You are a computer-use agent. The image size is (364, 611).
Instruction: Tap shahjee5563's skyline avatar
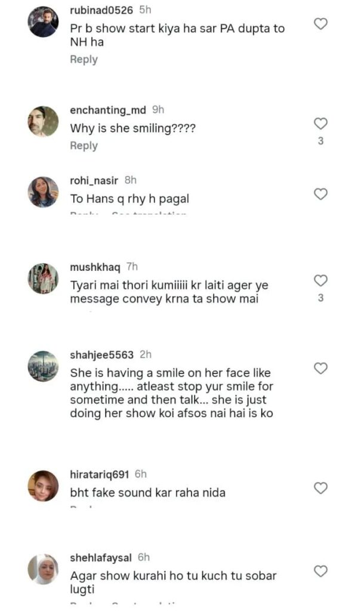(44, 366)
